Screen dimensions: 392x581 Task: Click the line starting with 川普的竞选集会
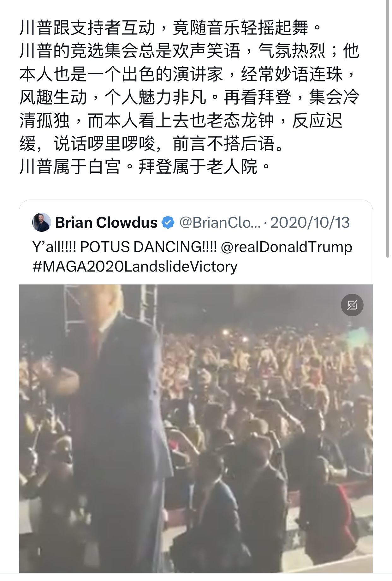(189, 51)
